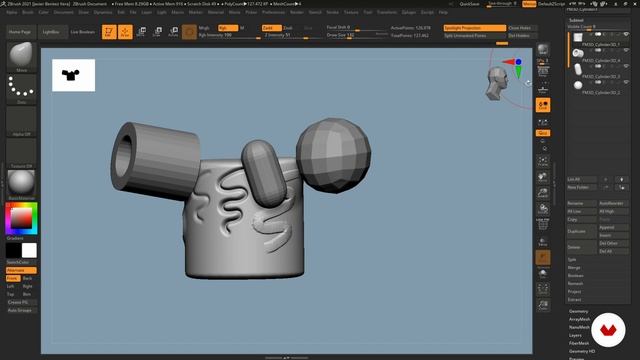Click the right shelf Move view button
640x360 pixels.
pos(543,177)
